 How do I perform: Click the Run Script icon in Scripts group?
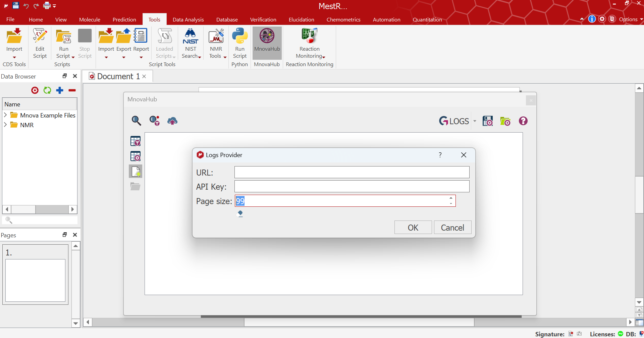click(x=63, y=36)
